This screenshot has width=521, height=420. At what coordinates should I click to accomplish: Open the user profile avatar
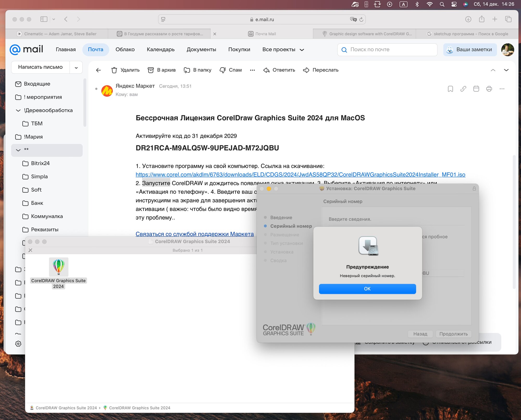click(x=507, y=50)
